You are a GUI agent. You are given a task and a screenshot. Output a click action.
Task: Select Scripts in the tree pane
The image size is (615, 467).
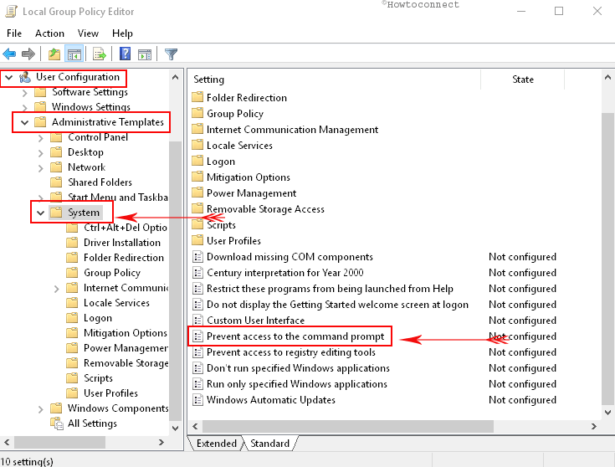[x=98, y=378]
